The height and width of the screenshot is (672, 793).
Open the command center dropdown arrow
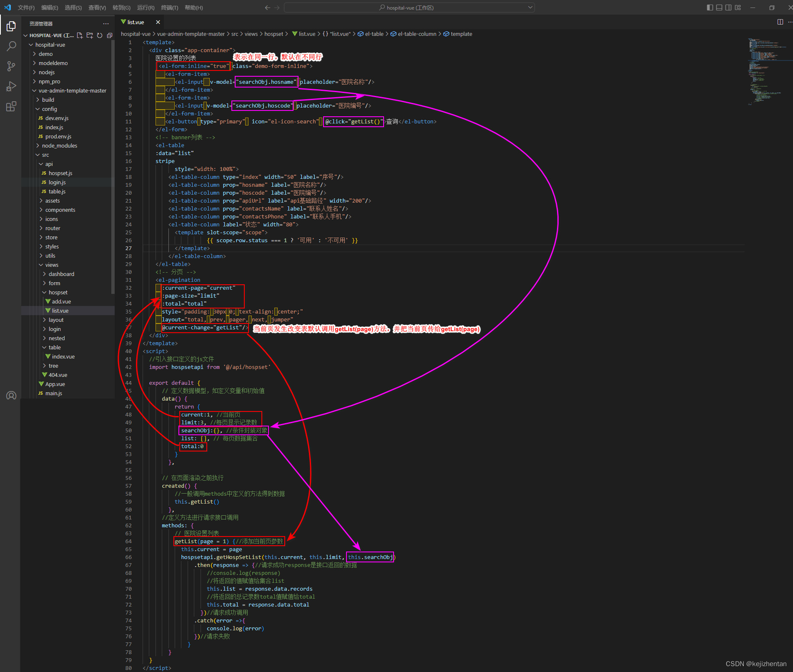point(530,8)
